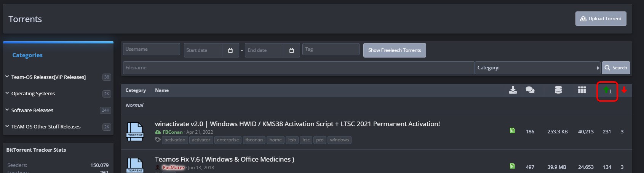
Task: Click the 231 seeders value
Action: point(607,131)
